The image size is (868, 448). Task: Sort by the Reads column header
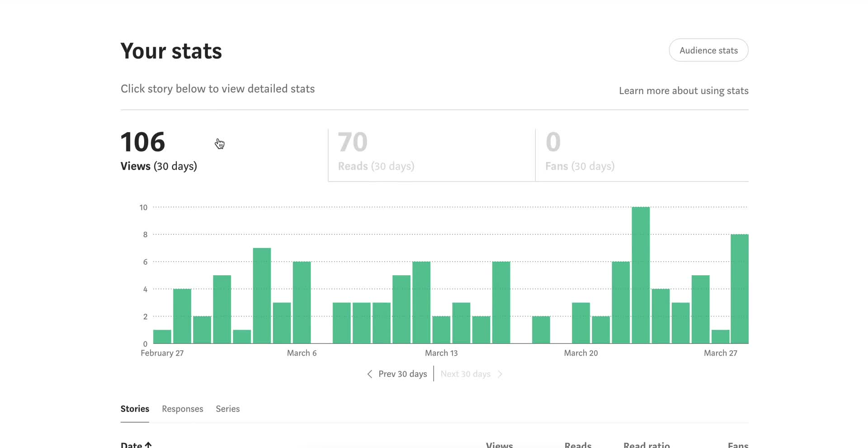pos(578,444)
